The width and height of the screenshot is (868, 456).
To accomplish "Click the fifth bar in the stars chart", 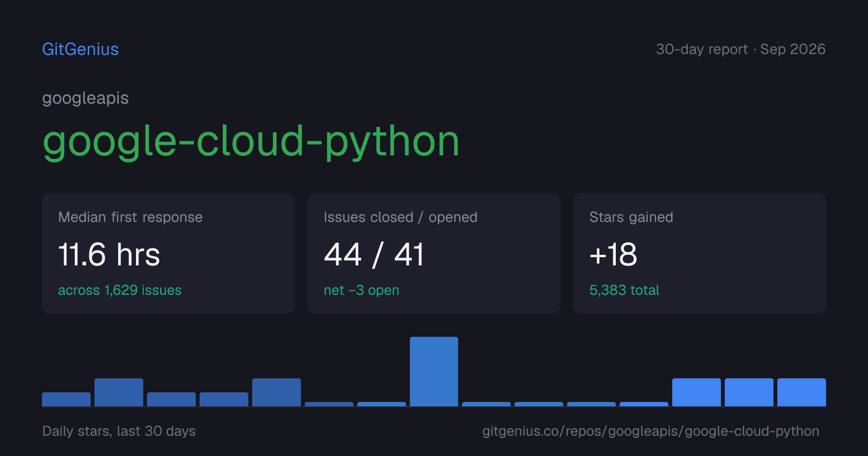I will click(x=276, y=392).
